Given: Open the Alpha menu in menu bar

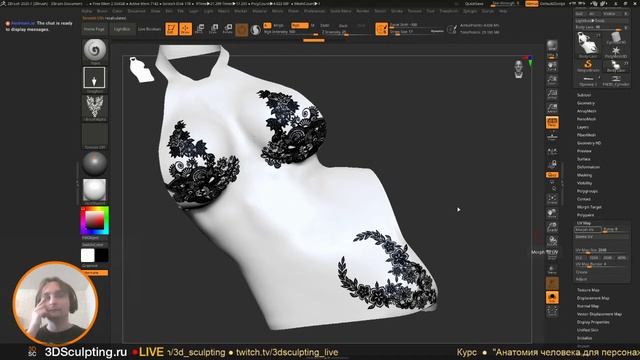Looking at the screenshot, I should [x=87, y=11].
